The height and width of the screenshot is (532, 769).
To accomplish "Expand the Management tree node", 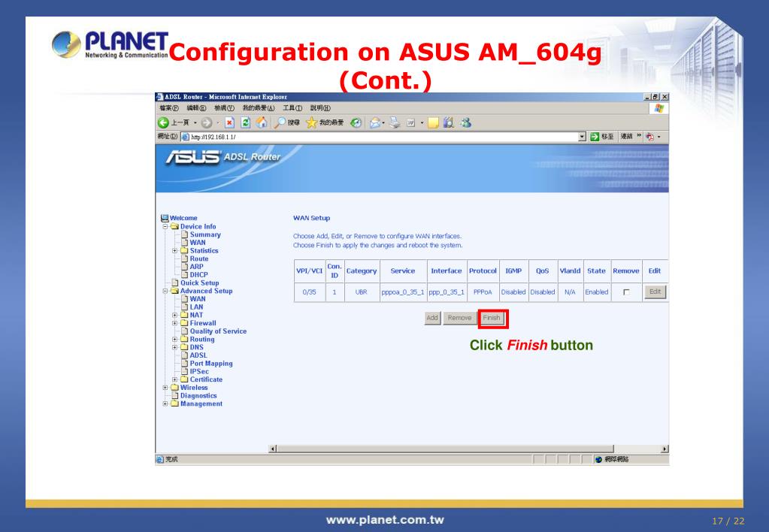I will pos(165,404).
